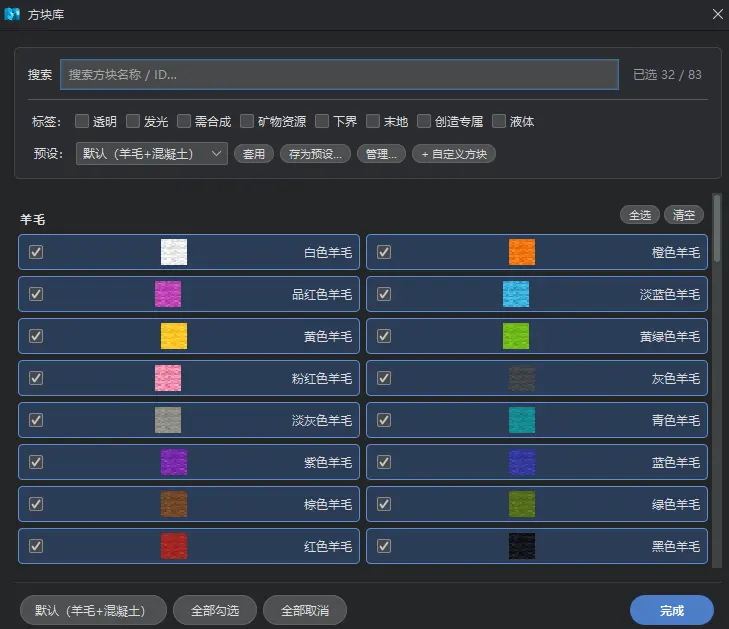Click the black wool block icon
729x629 pixels.
pyautogui.click(x=522, y=546)
